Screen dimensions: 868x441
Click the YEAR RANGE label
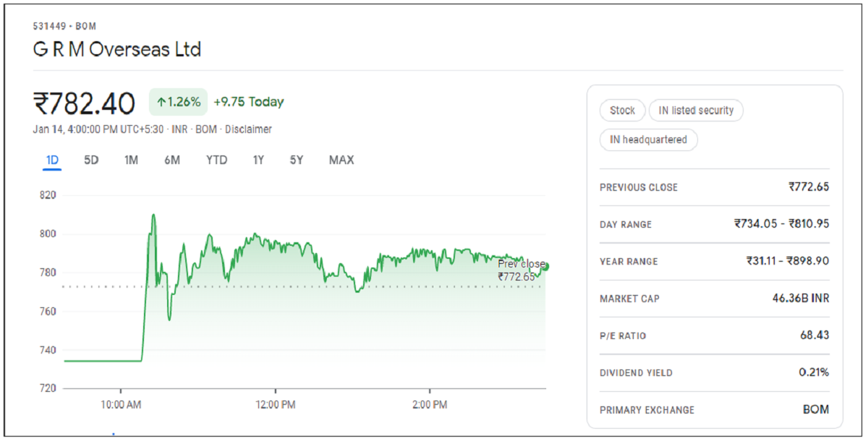629,262
